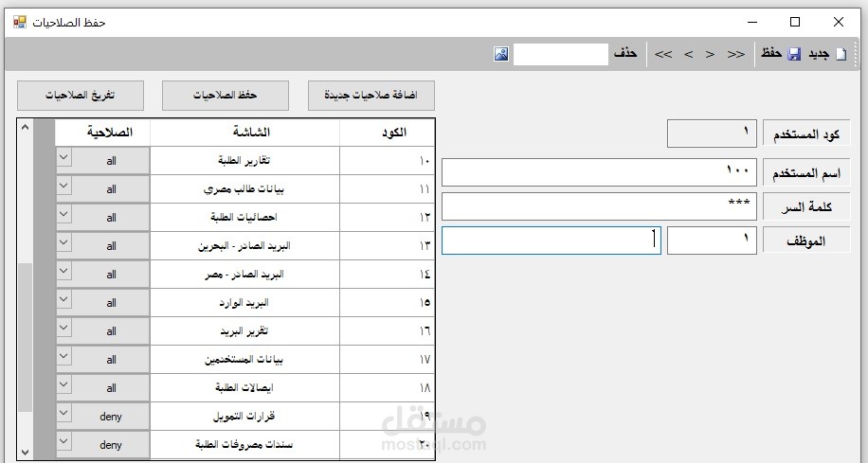Click the floppy disk save icon
The image size is (868, 463).
coord(794,54)
